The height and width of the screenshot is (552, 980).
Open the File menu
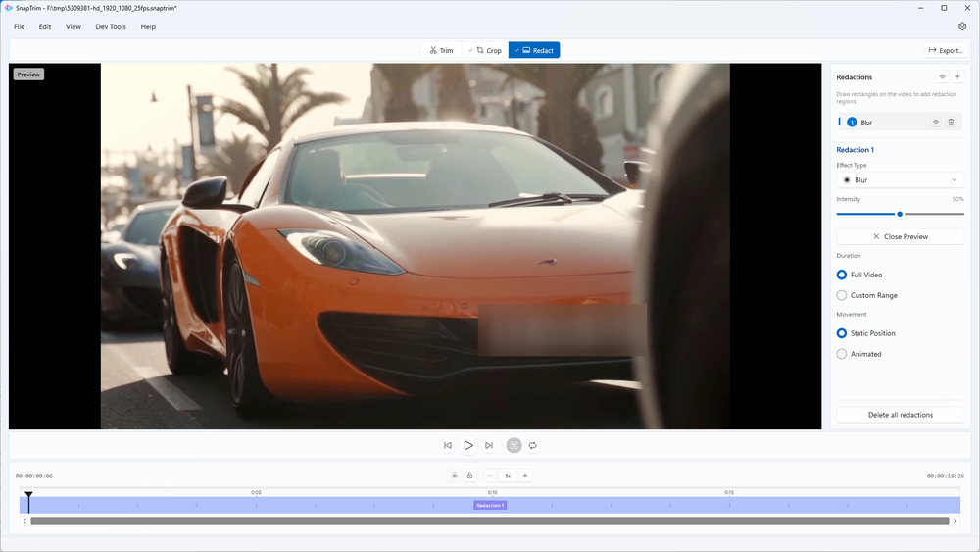coord(20,26)
